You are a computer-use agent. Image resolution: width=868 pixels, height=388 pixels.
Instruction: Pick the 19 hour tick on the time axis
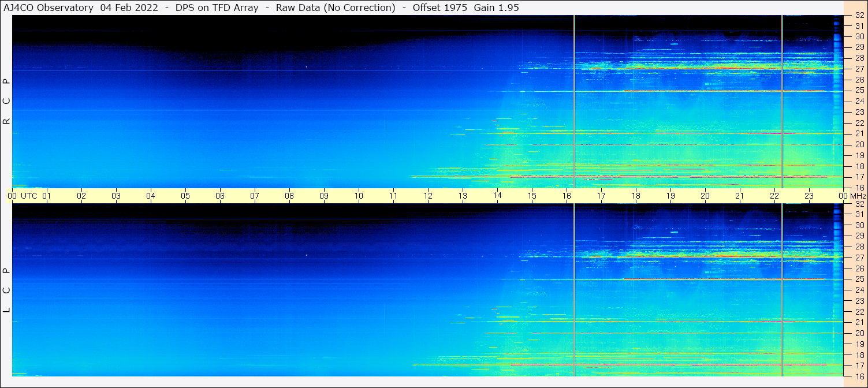pyautogui.click(x=670, y=196)
